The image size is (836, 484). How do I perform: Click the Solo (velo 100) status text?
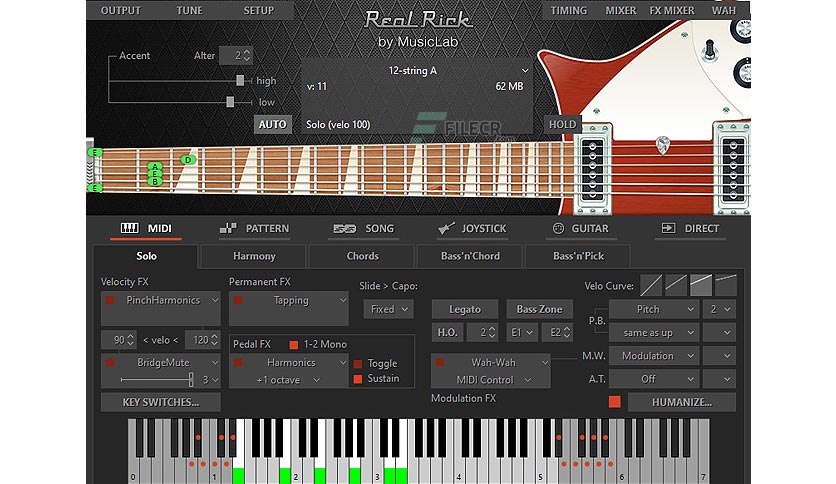[338, 124]
